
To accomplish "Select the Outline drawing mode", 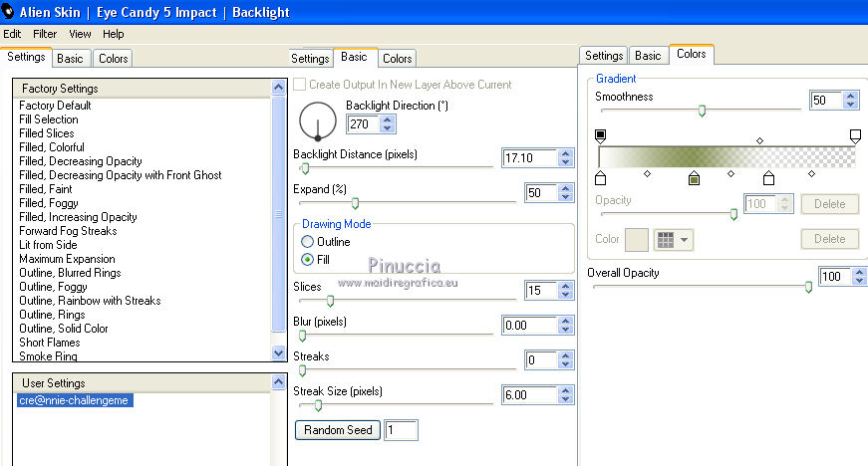I will 307,242.
